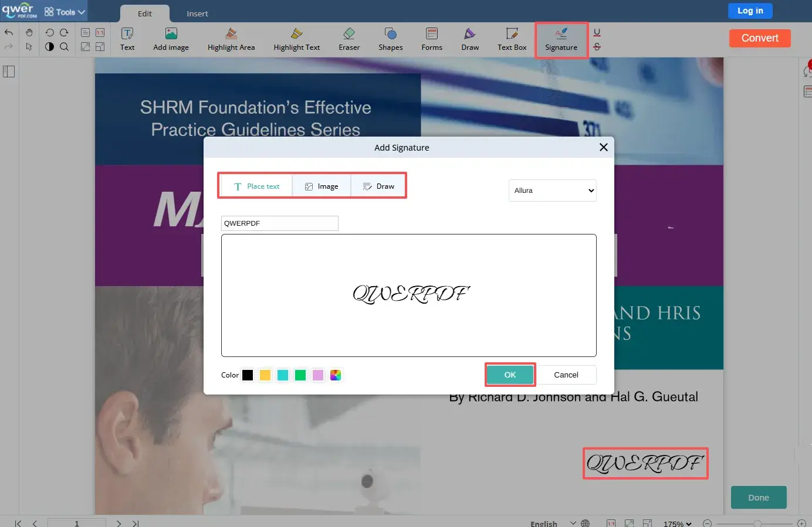Image resolution: width=812 pixels, height=527 pixels.
Task: Choose the Add image tool
Action: (171, 40)
